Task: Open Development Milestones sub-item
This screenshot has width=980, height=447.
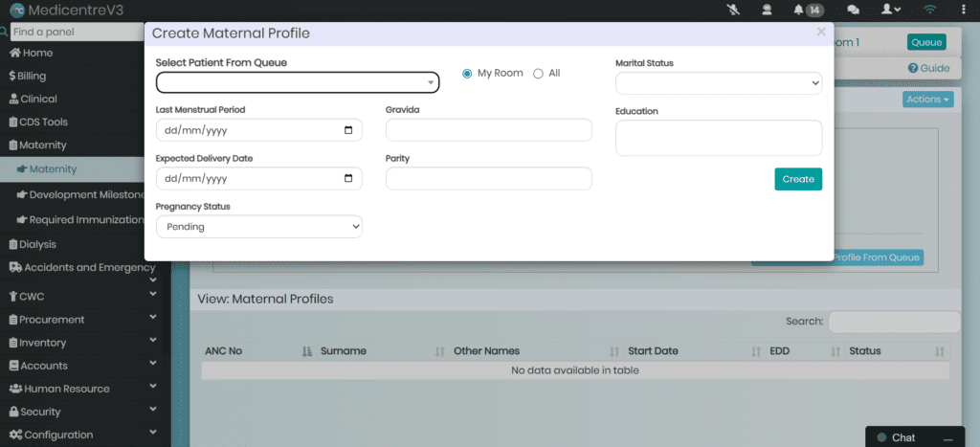Action: pyautogui.click(x=80, y=194)
